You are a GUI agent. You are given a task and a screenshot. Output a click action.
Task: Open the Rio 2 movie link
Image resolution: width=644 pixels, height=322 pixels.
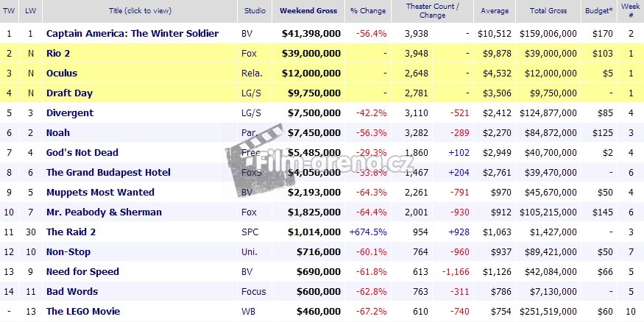[x=58, y=54]
